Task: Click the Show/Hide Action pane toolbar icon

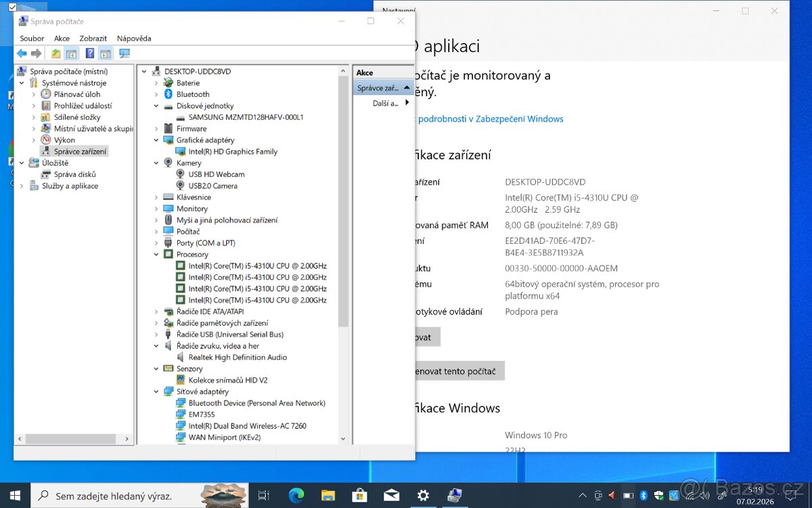Action: tap(106, 54)
